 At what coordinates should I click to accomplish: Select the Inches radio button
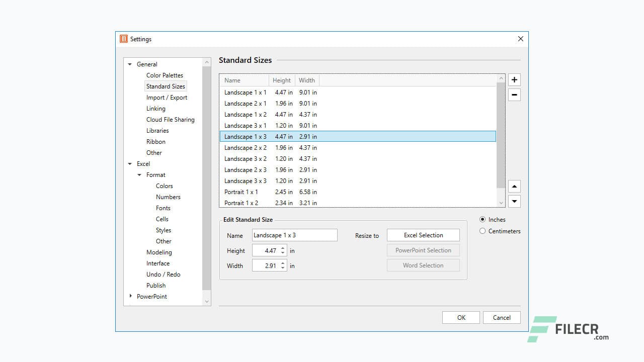[x=482, y=219]
